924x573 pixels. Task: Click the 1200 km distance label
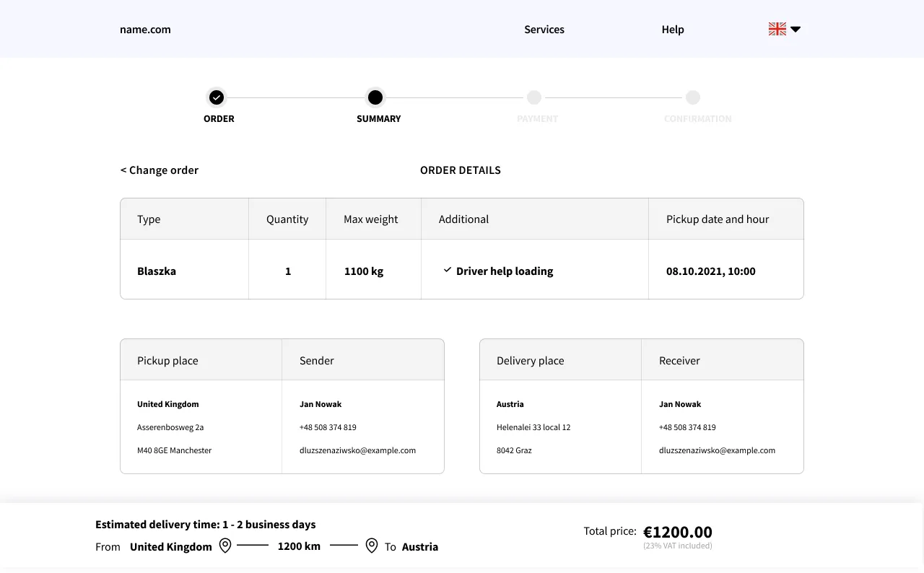click(299, 546)
